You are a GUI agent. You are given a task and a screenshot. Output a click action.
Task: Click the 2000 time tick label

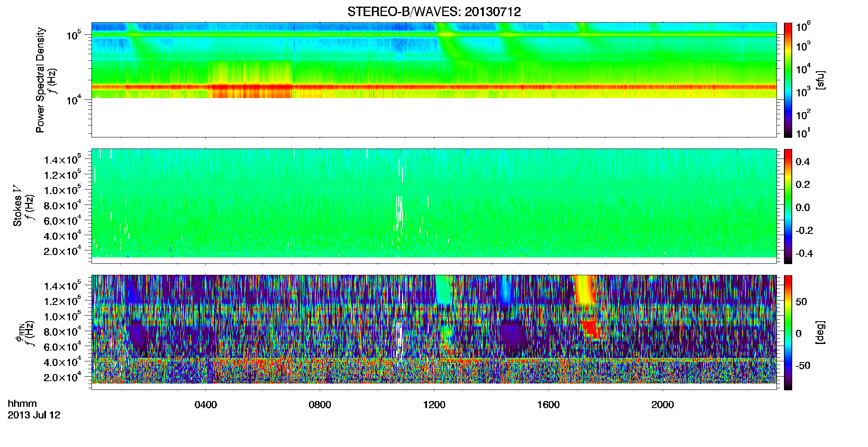point(663,405)
